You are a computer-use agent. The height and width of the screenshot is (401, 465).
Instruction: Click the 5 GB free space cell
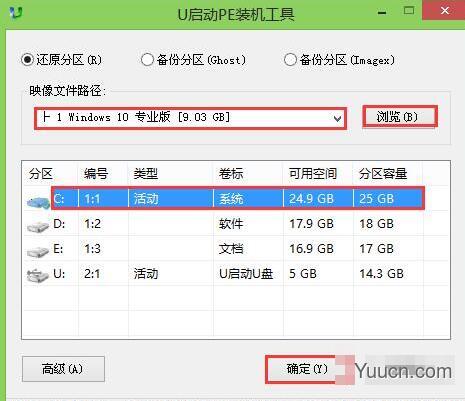pyautogui.click(x=303, y=274)
